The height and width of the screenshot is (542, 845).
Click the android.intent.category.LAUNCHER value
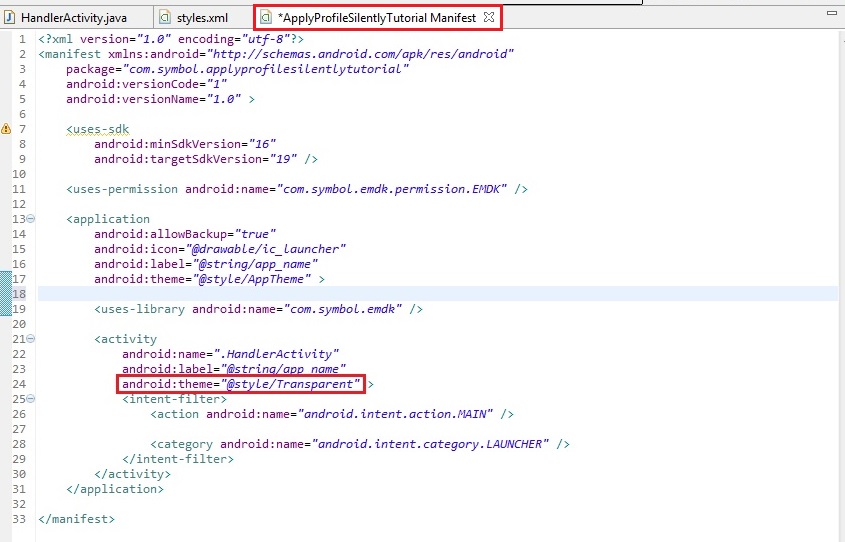click(x=429, y=444)
